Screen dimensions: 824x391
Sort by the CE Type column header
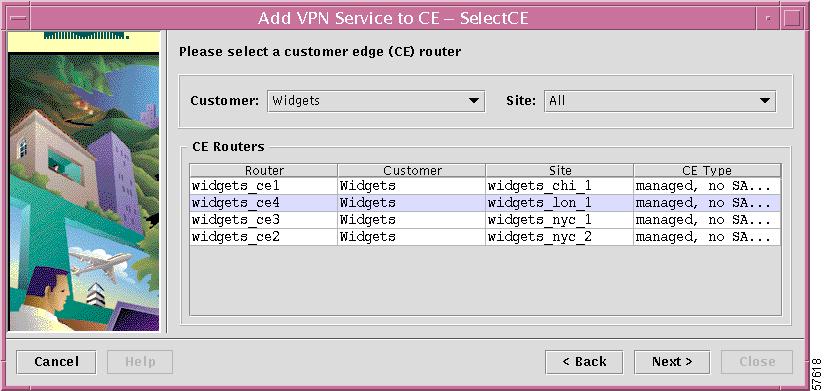[x=707, y=170]
